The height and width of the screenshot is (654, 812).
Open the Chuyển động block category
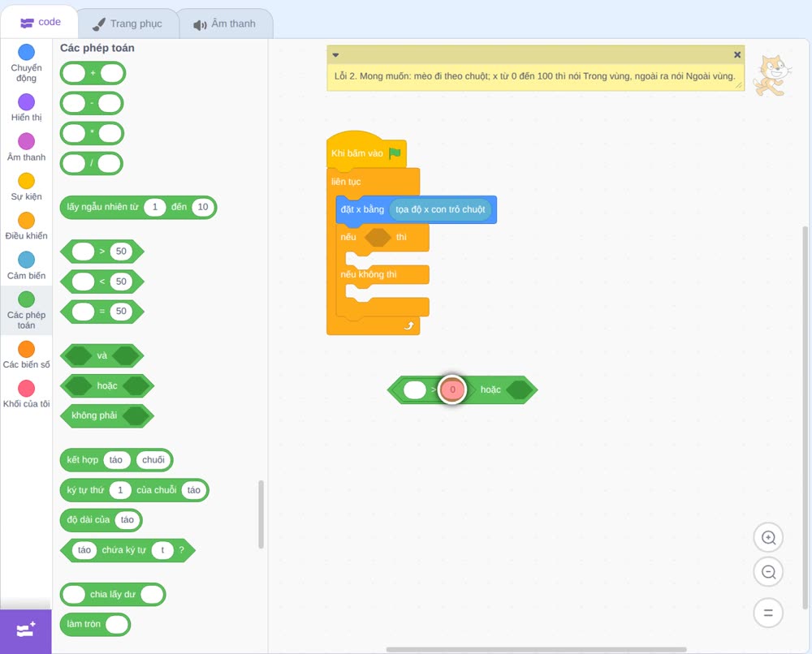pyautogui.click(x=27, y=63)
